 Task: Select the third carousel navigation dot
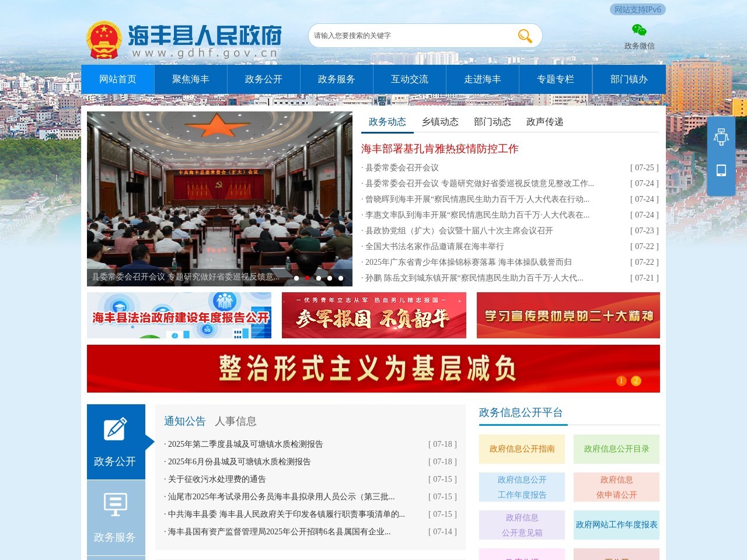coord(318,278)
